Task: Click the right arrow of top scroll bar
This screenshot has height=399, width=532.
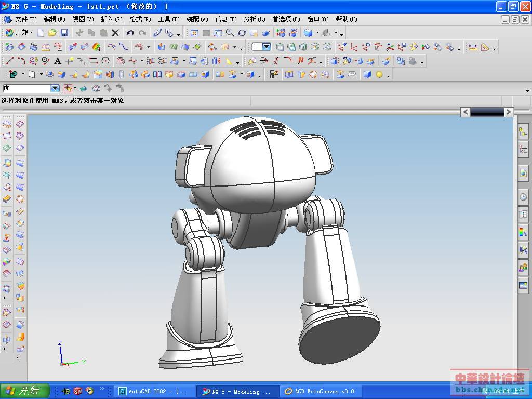Action: point(509,112)
